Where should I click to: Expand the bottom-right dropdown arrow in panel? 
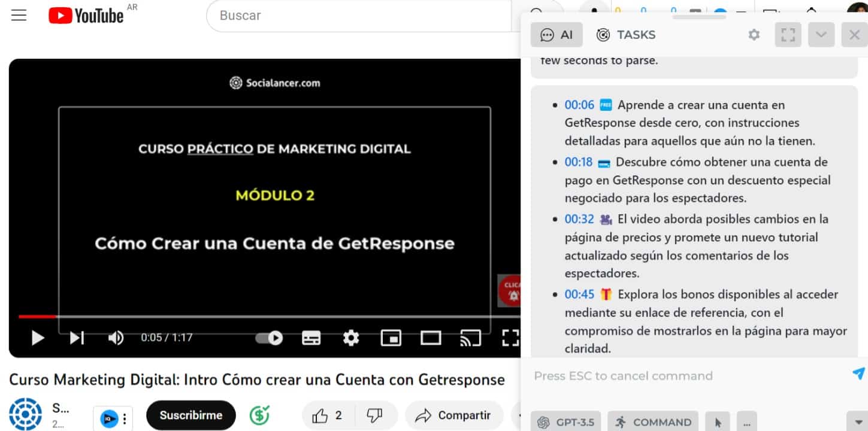click(857, 421)
